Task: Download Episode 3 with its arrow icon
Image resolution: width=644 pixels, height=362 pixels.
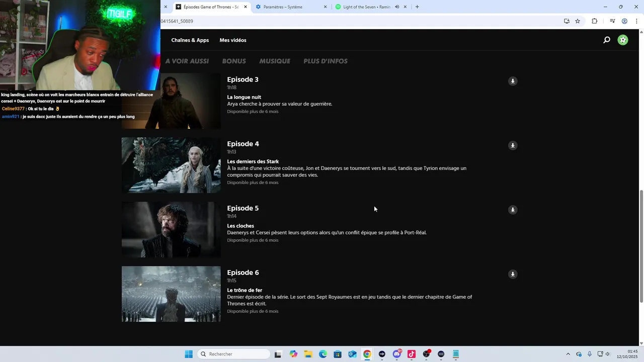Action: click(x=513, y=81)
